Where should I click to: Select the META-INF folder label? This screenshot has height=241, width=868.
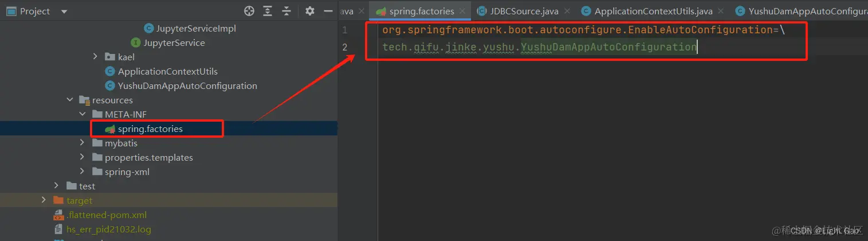pos(125,114)
